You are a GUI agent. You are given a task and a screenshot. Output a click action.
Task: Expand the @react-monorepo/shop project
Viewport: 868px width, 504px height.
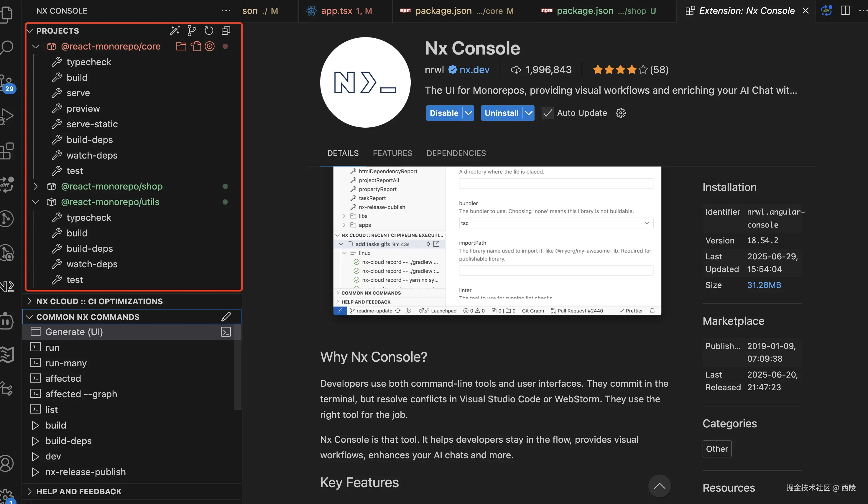click(x=35, y=186)
